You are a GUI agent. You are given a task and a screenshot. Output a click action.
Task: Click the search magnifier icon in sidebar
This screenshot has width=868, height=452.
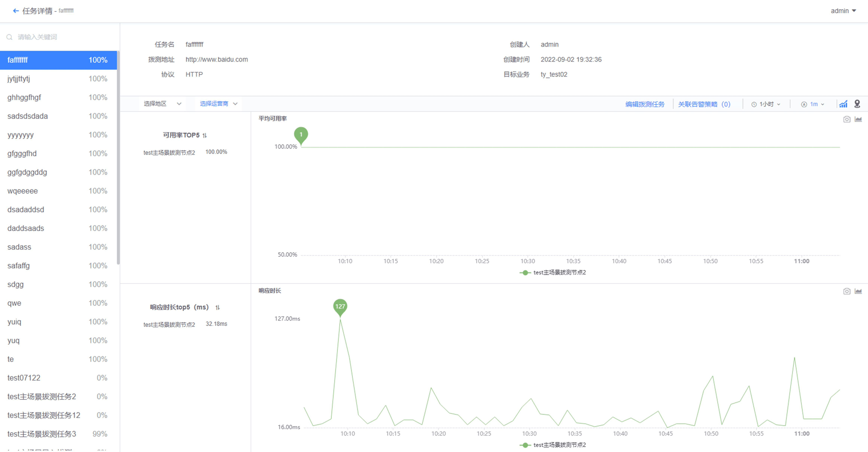tap(9, 37)
